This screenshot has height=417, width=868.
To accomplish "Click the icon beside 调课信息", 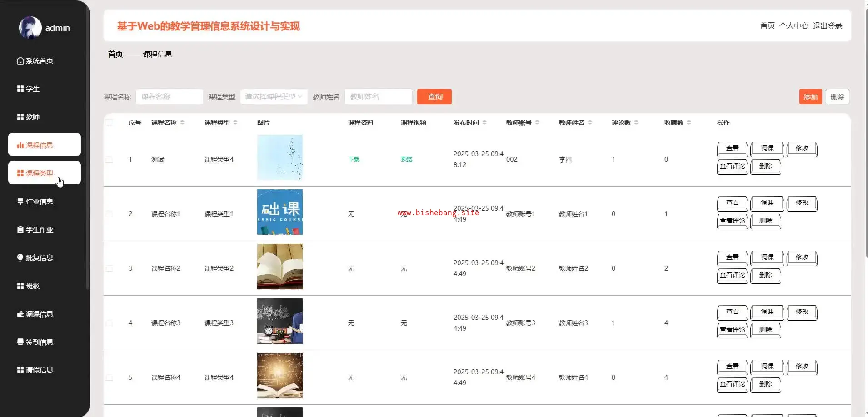I will pos(20,314).
